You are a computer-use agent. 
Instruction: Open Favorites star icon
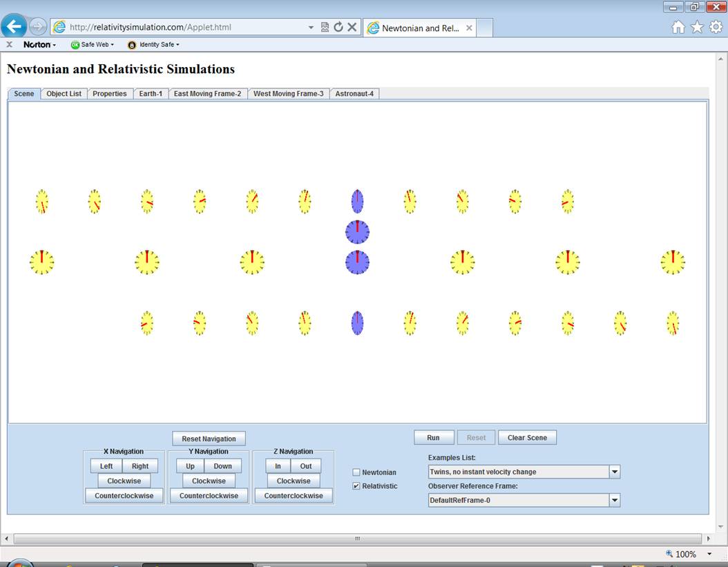tap(697, 27)
